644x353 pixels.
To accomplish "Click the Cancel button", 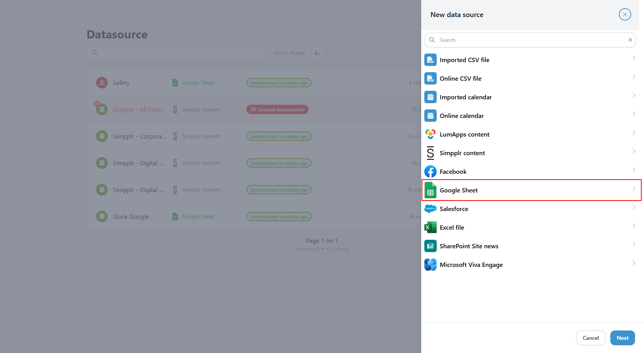I will 591,338.
